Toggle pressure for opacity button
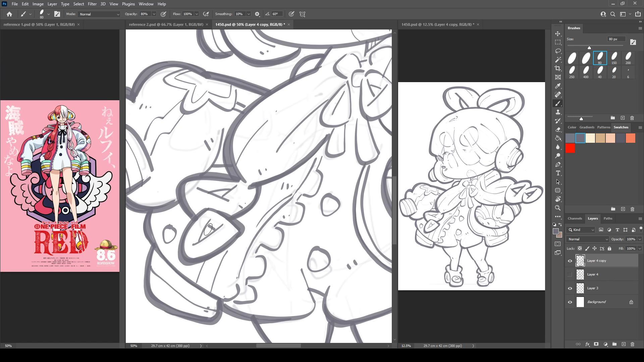 click(x=163, y=14)
